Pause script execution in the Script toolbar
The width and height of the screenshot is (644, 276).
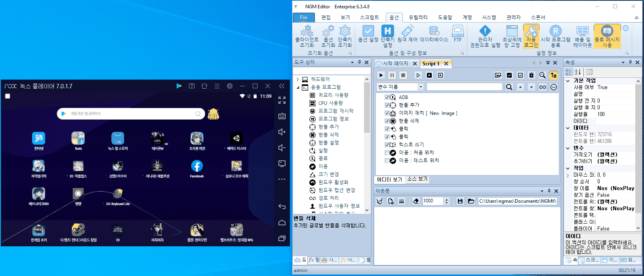pos(392,75)
